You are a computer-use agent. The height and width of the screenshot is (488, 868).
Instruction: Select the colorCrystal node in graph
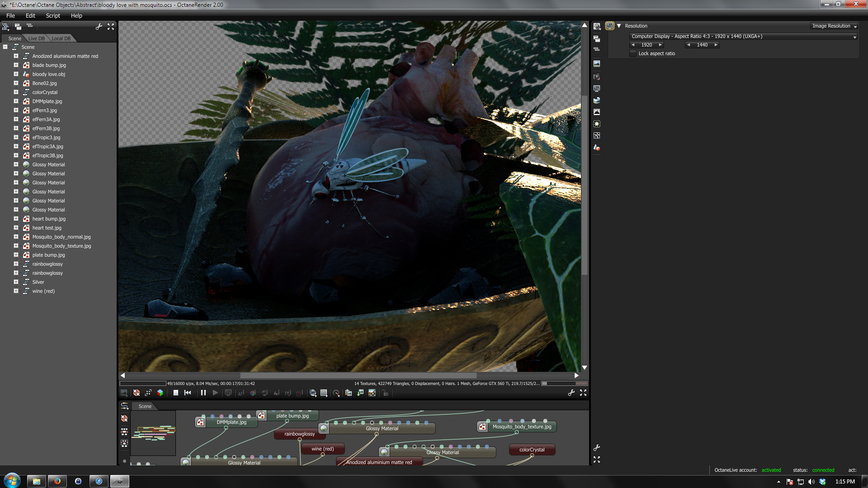tap(532, 450)
